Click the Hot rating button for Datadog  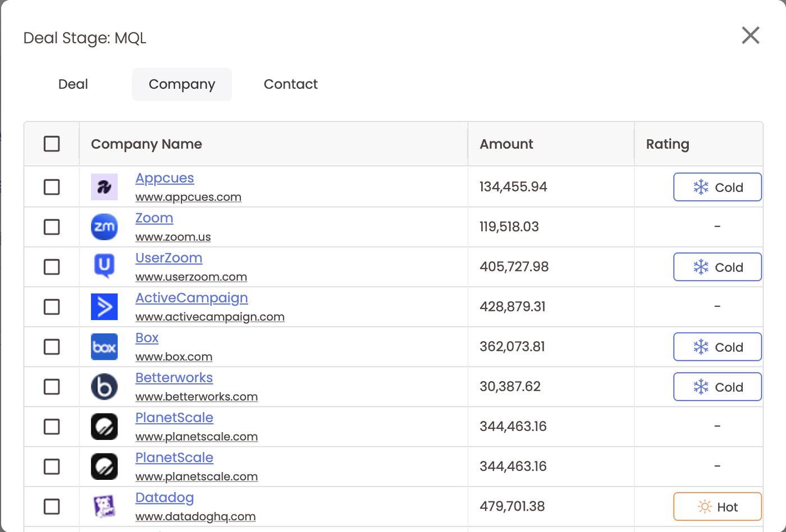(718, 506)
